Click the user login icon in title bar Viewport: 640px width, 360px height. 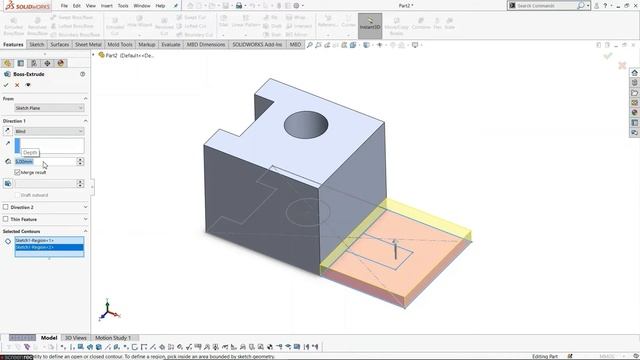click(596, 6)
